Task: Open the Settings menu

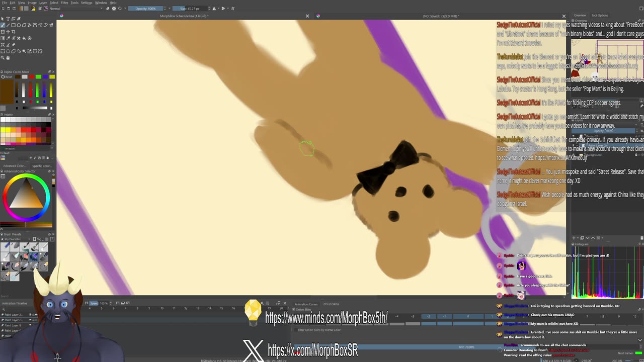Action: (x=87, y=3)
